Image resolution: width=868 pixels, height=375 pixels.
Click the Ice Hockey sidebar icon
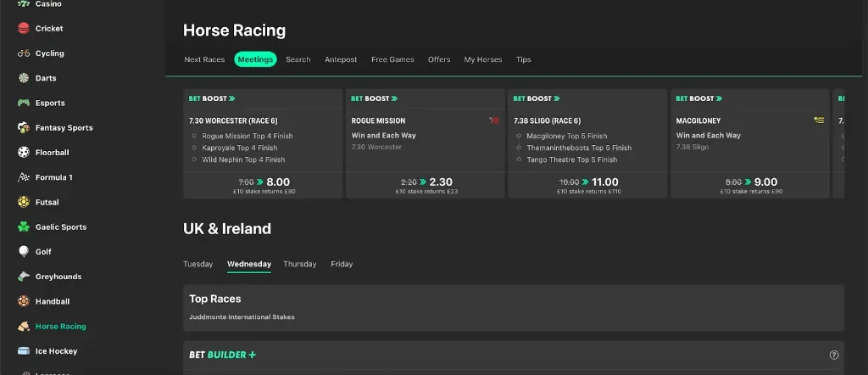tap(24, 351)
